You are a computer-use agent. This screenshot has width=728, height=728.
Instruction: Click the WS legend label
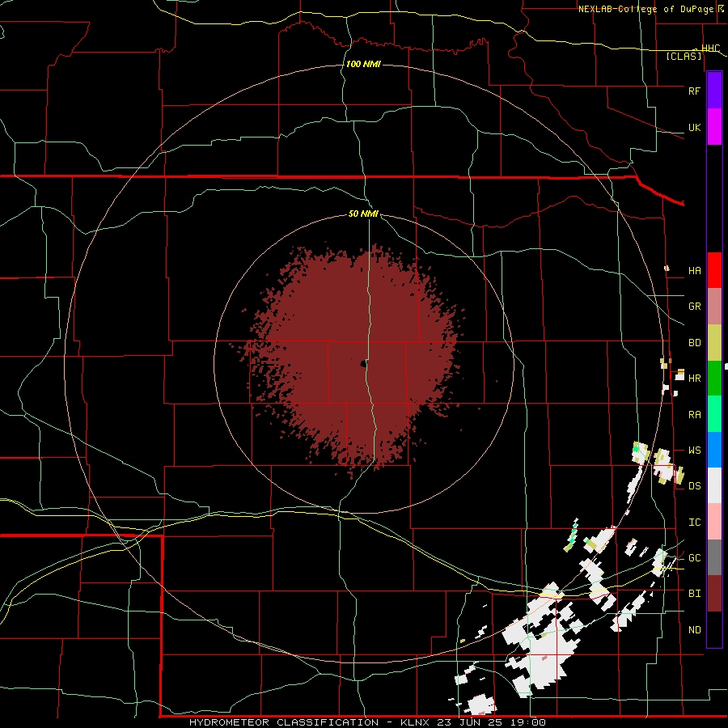[694, 451]
